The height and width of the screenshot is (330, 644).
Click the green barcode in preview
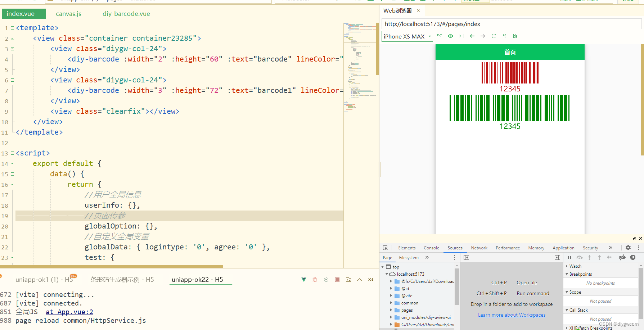click(509, 108)
